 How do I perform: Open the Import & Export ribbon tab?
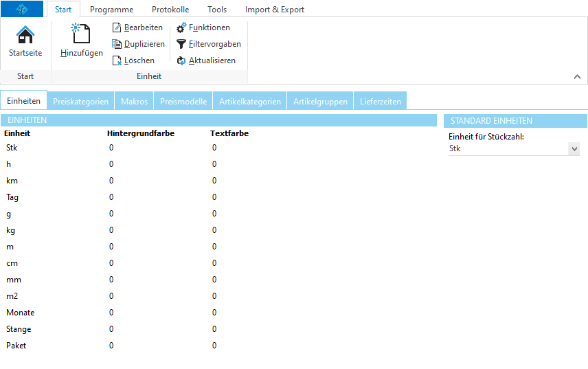point(274,10)
